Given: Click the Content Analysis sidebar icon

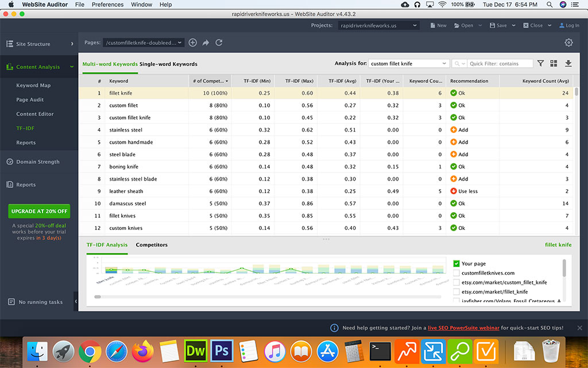Looking at the screenshot, I should point(10,67).
